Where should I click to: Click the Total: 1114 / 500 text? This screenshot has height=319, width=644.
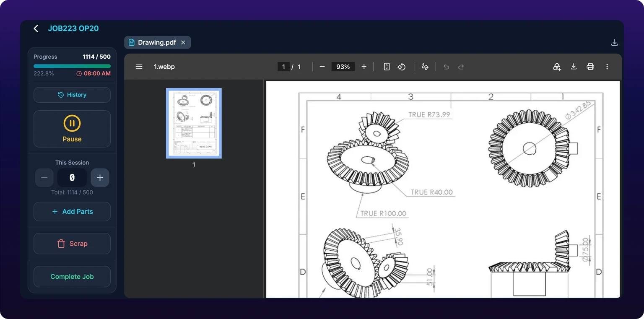click(72, 192)
